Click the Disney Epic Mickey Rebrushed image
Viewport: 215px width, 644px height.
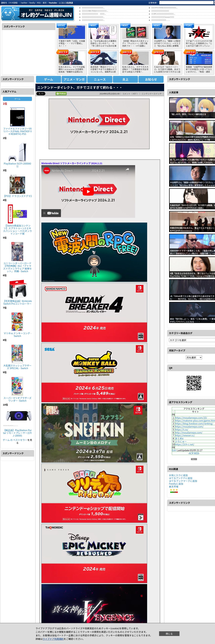[x=94, y=554]
